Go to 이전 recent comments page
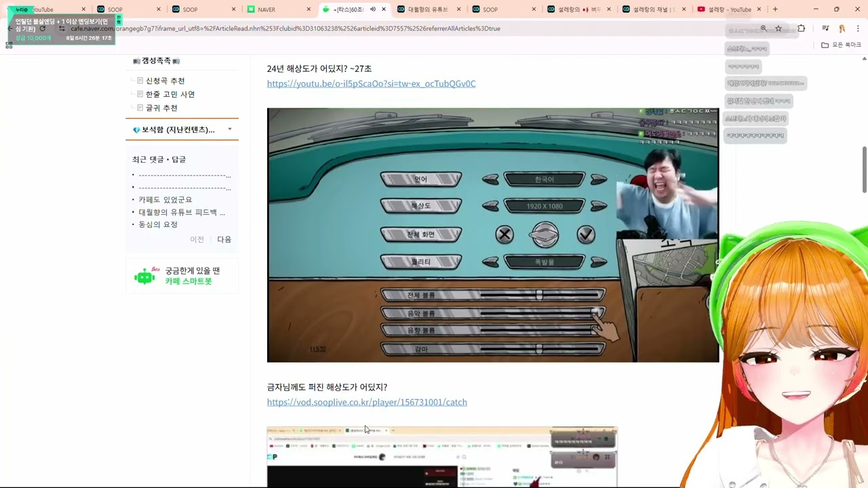The height and width of the screenshot is (488, 868). point(197,239)
